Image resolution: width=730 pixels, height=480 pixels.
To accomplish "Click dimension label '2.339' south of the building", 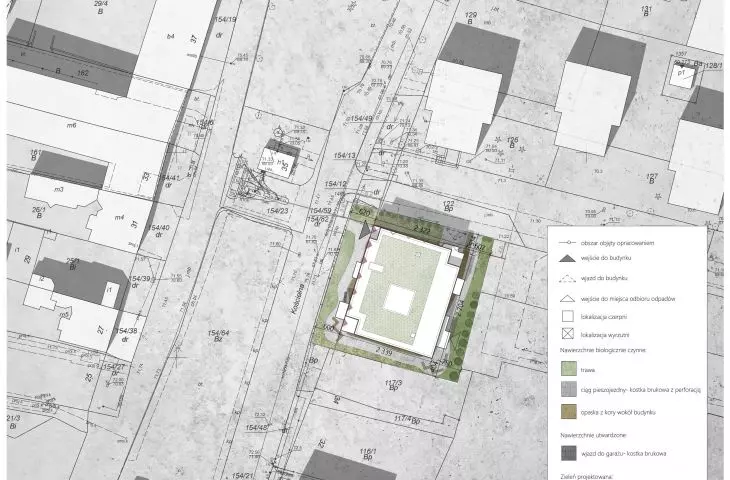I will pyautogui.click(x=384, y=352).
